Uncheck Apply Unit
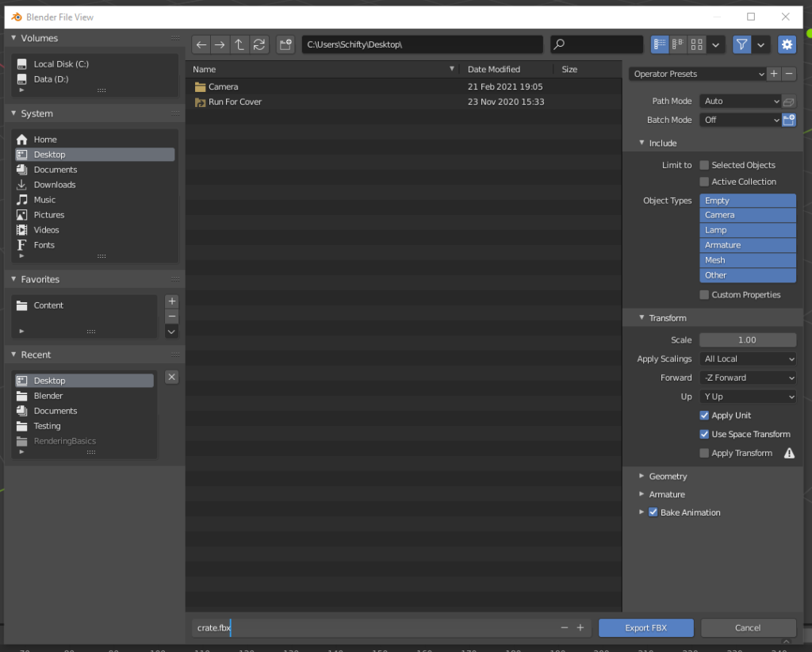 point(704,416)
